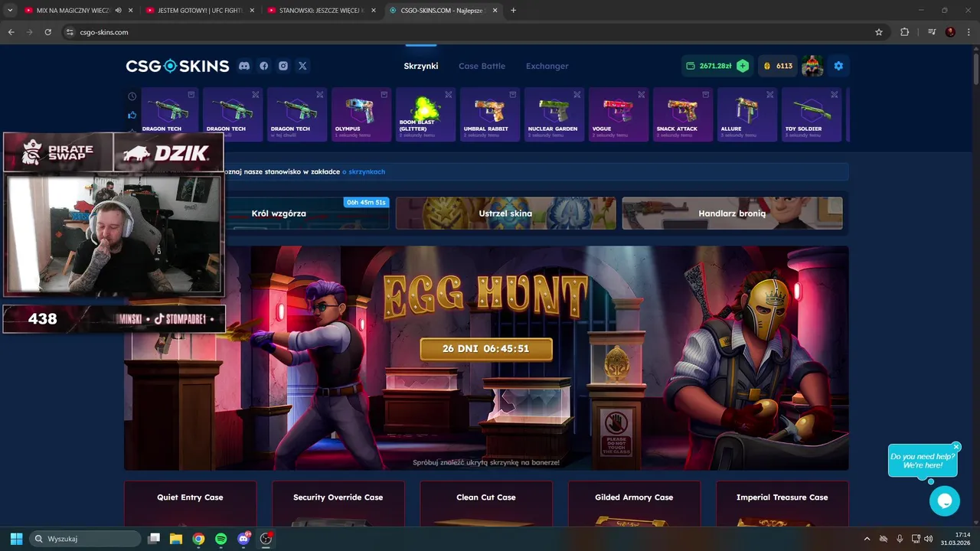
Task: Open the Chrome three-dot menu
Action: pos(969,32)
